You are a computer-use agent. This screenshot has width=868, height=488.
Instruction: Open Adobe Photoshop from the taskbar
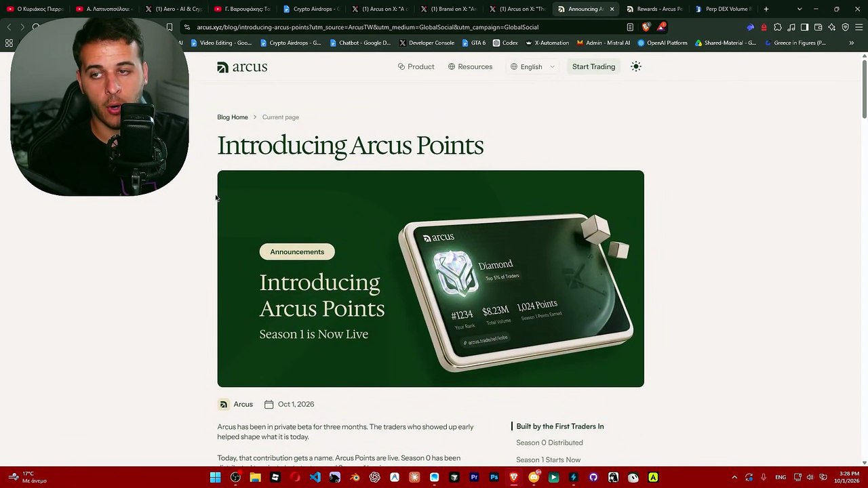pyautogui.click(x=494, y=477)
